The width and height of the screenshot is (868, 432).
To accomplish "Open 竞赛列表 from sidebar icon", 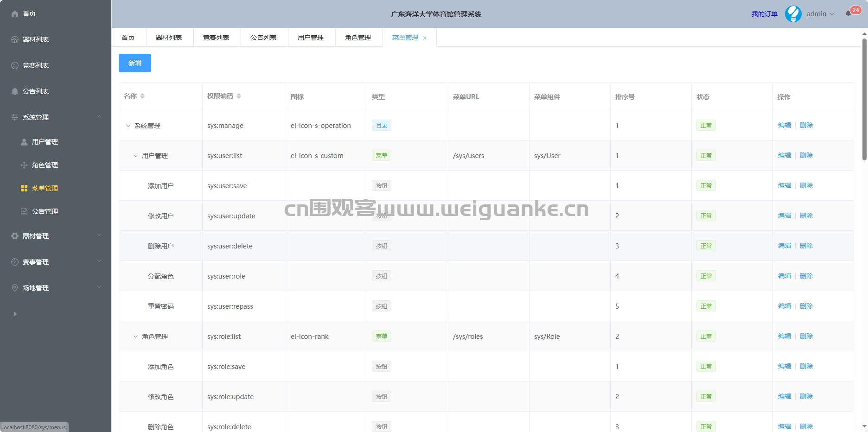I will [15, 65].
